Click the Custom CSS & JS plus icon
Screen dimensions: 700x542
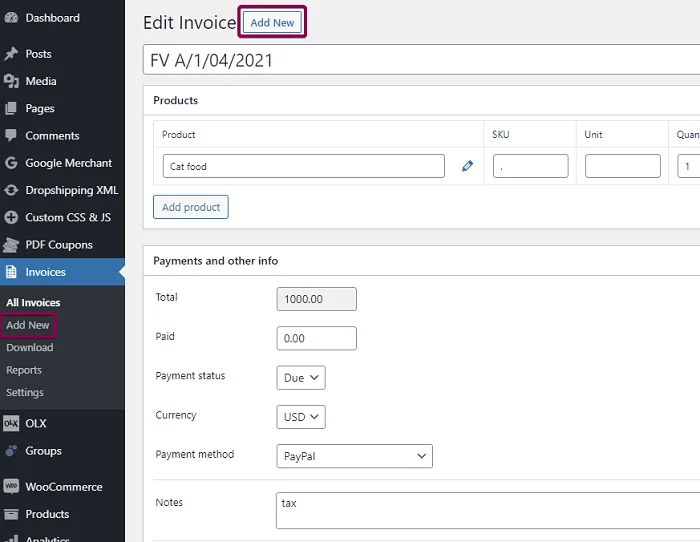pos(11,217)
